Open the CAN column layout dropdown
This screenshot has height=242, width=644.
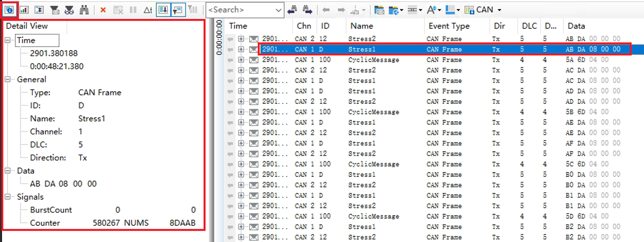coord(499,10)
